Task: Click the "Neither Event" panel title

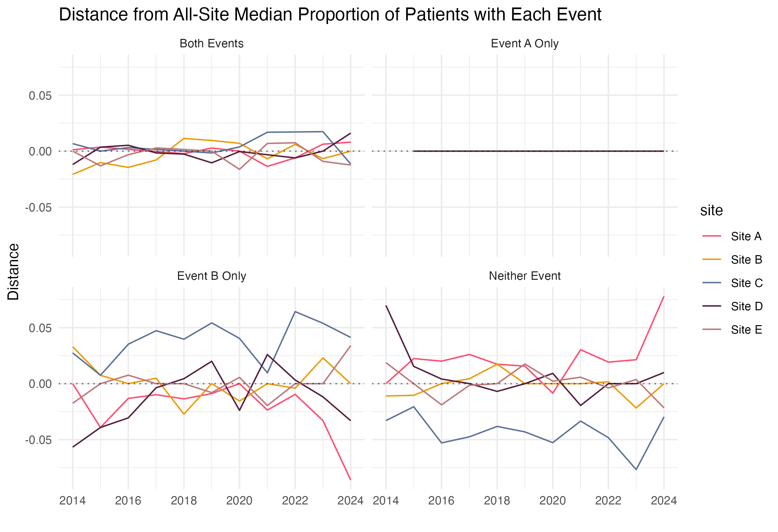Action: click(x=525, y=276)
